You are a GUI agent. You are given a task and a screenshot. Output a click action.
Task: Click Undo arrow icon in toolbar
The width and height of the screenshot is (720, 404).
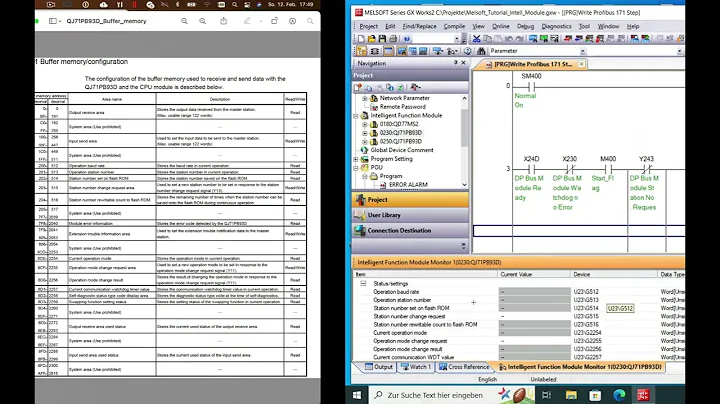[509, 39]
